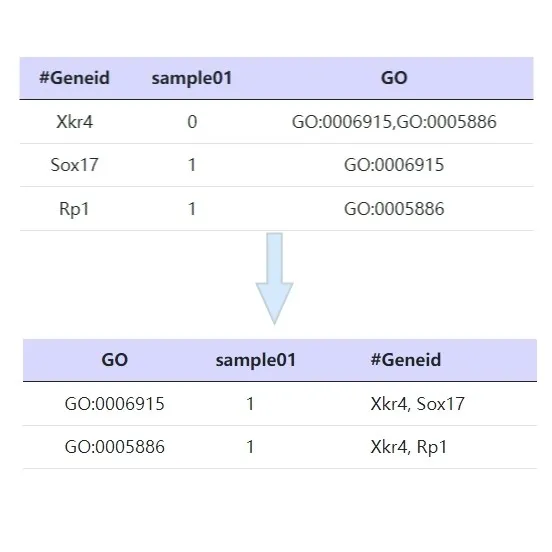552x552 pixels.
Task: Select the #Geneid header in top table
Action: point(74,78)
